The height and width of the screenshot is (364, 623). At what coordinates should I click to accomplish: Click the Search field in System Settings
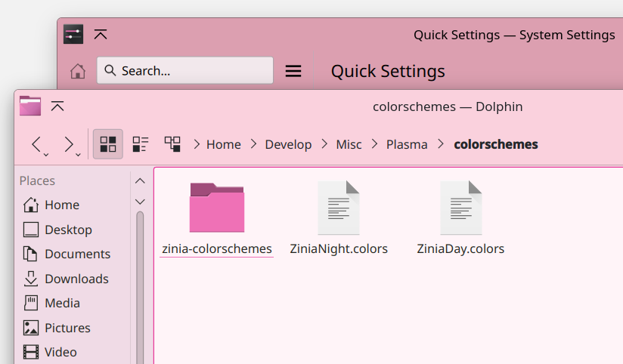coord(185,70)
